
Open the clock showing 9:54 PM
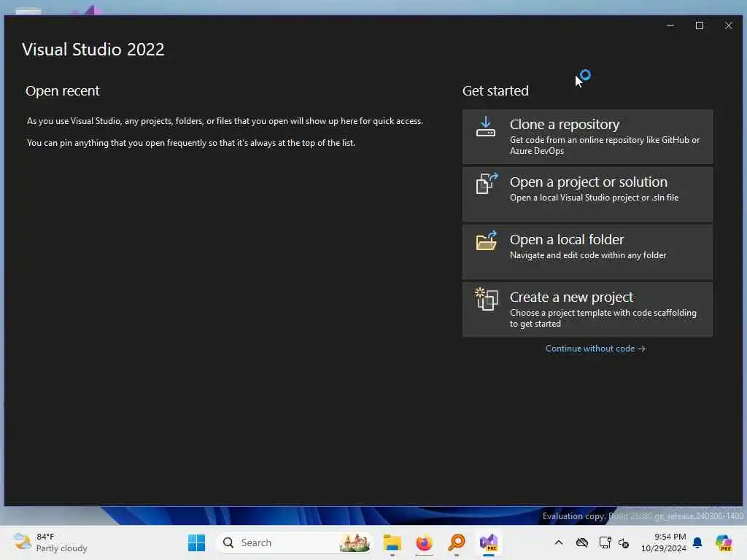[664, 542]
